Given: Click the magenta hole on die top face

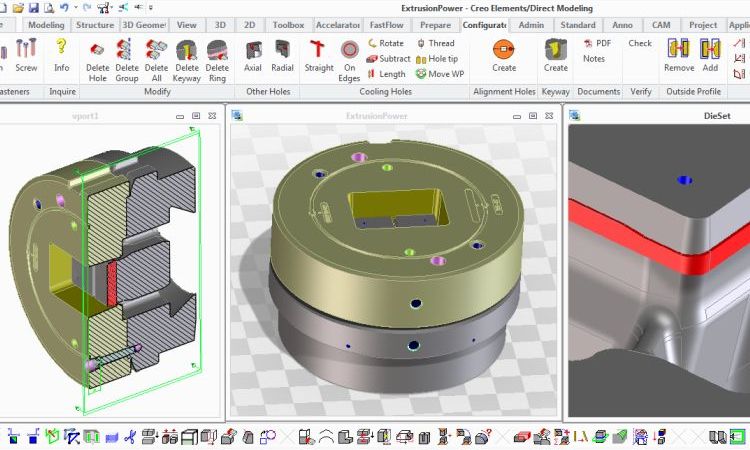Looking at the screenshot, I should click(359, 157).
